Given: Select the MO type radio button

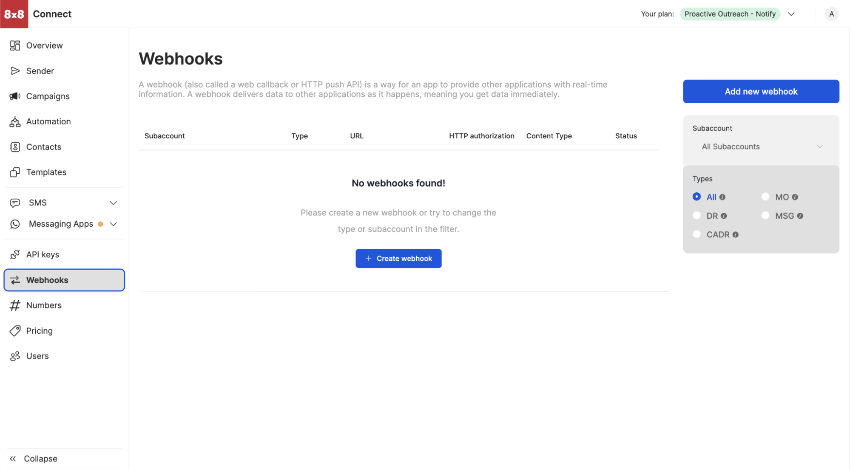Looking at the screenshot, I should [x=766, y=197].
